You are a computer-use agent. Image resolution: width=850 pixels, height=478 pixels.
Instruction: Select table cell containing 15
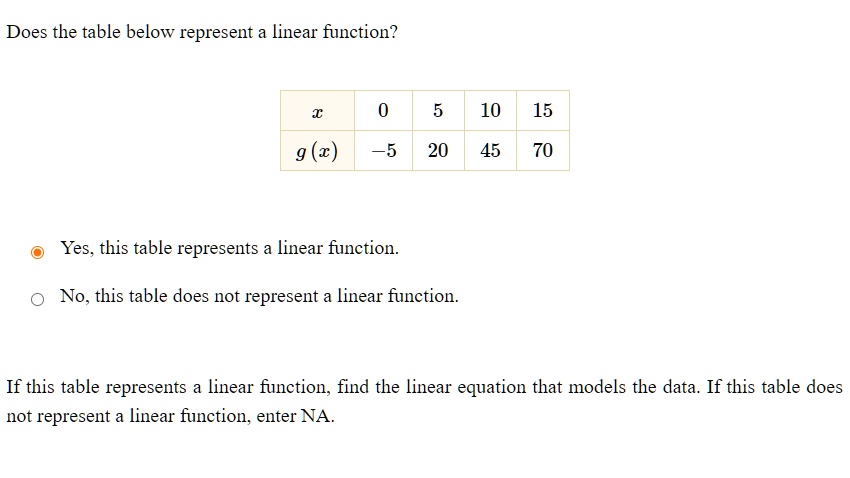click(543, 111)
